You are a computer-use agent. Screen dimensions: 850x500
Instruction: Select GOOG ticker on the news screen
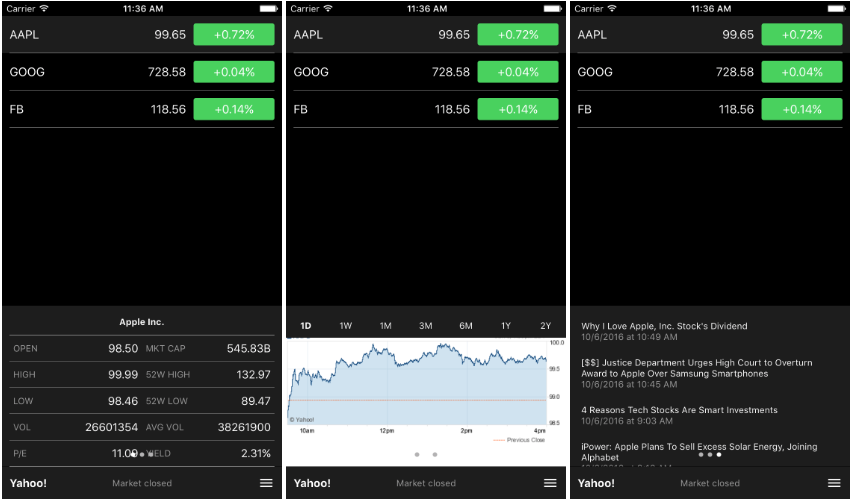[x=595, y=72]
